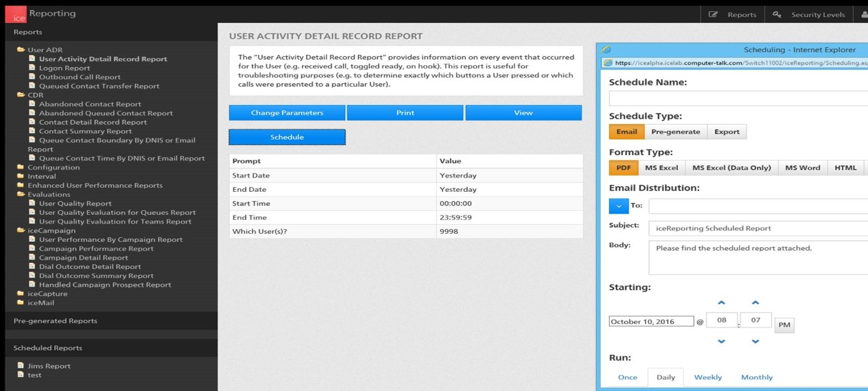Click the User ADR folder icon
Viewport: 868px width, 391px height.
point(22,49)
